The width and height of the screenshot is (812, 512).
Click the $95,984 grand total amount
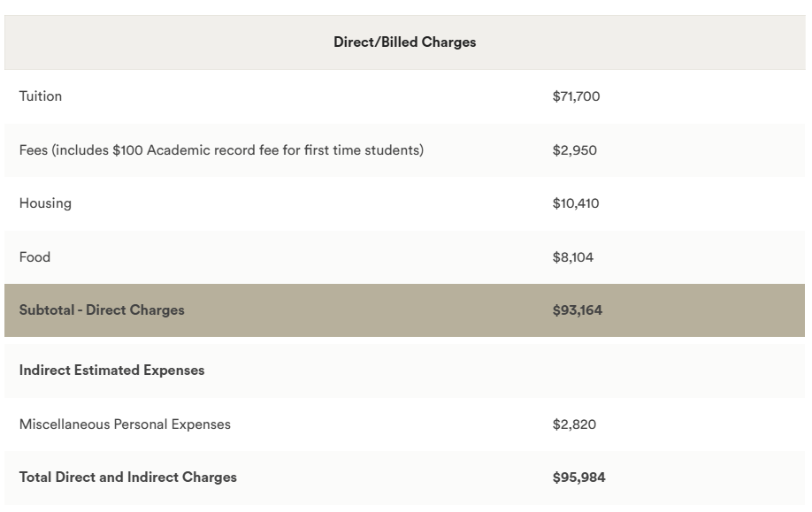tap(578, 478)
